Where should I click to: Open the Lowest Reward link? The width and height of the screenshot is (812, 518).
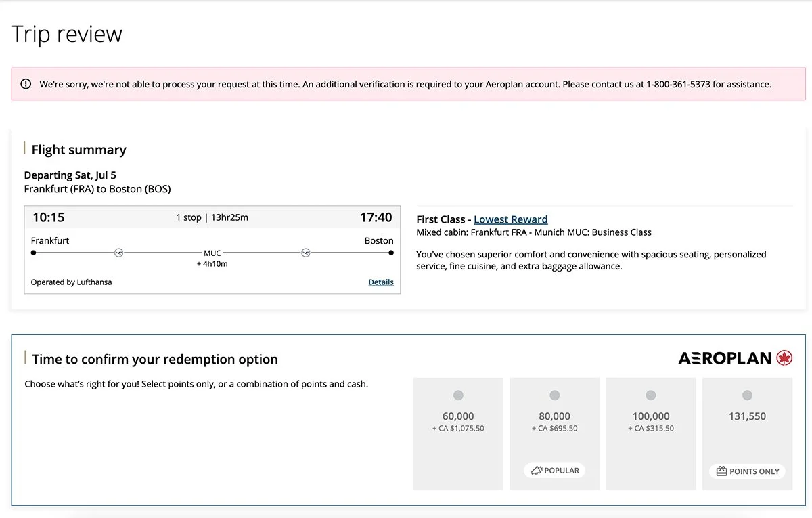511,219
